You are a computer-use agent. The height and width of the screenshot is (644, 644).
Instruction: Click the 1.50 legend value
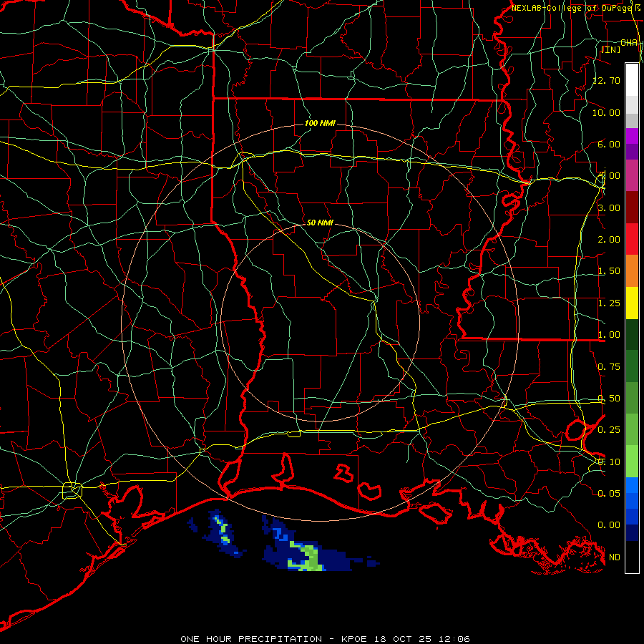pos(609,271)
